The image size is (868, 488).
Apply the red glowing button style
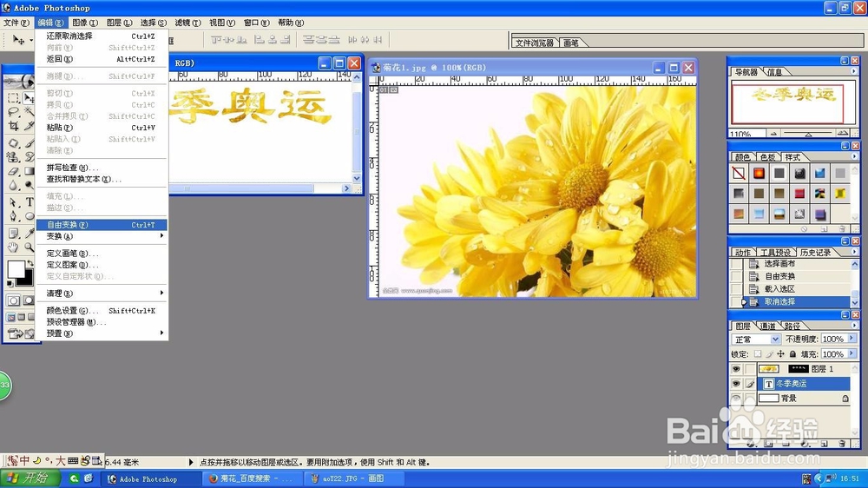[x=759, y=174]
